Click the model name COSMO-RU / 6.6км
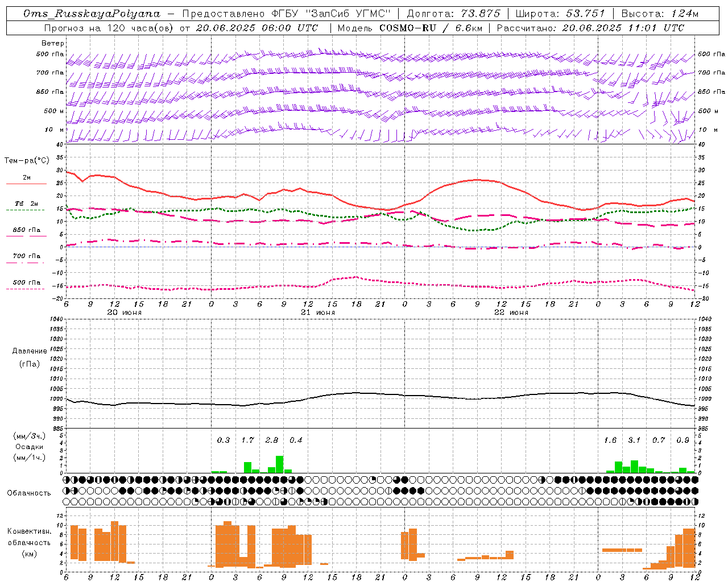Viewport: 728px width, 582px height. click(431, 28)
